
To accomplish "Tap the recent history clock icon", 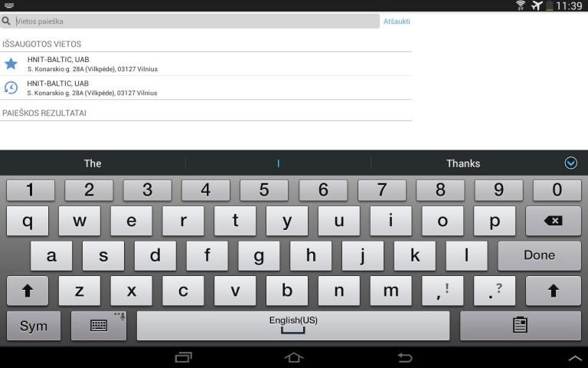I will [x=11, y=87].
